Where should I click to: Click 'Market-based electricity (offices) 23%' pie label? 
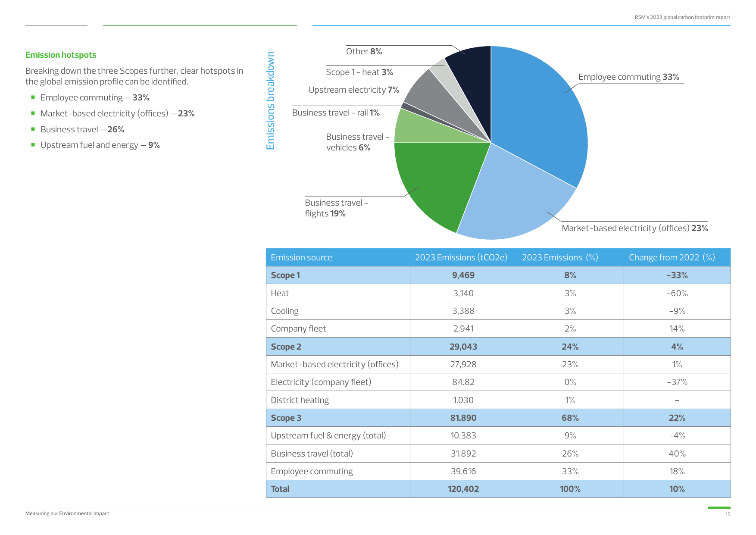point(635,228)
